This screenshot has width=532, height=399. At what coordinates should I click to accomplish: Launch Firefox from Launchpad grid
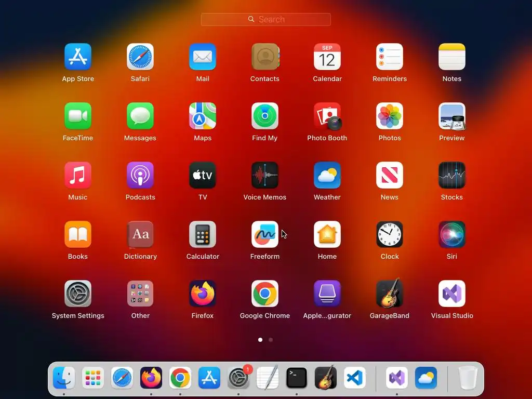tap(203, 294)
